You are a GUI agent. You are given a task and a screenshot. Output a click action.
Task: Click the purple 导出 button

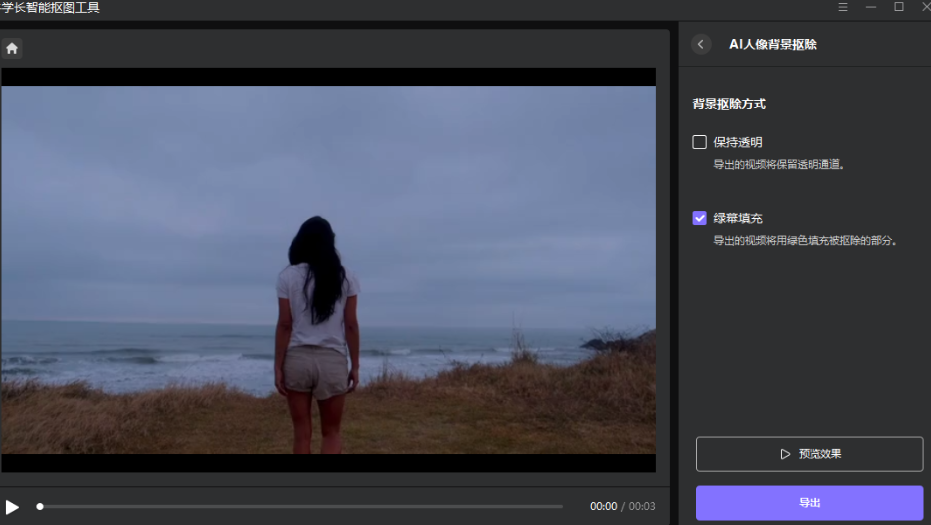tap(809, 503)
